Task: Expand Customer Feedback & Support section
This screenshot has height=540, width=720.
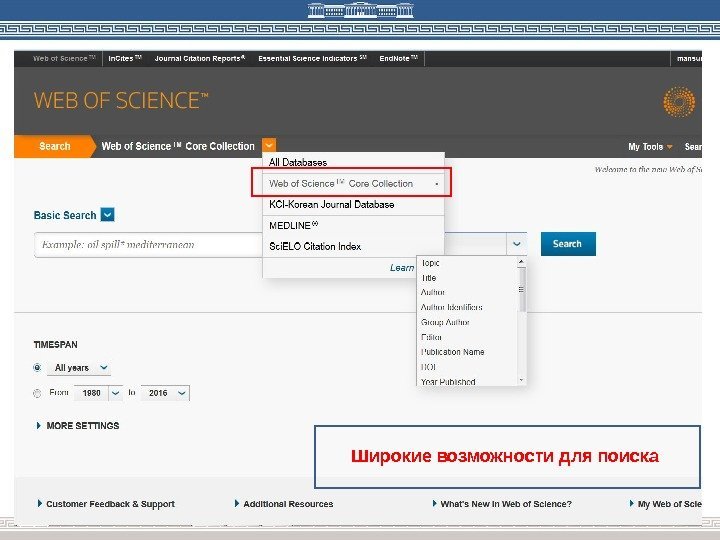Action: [x=106, y=504]
